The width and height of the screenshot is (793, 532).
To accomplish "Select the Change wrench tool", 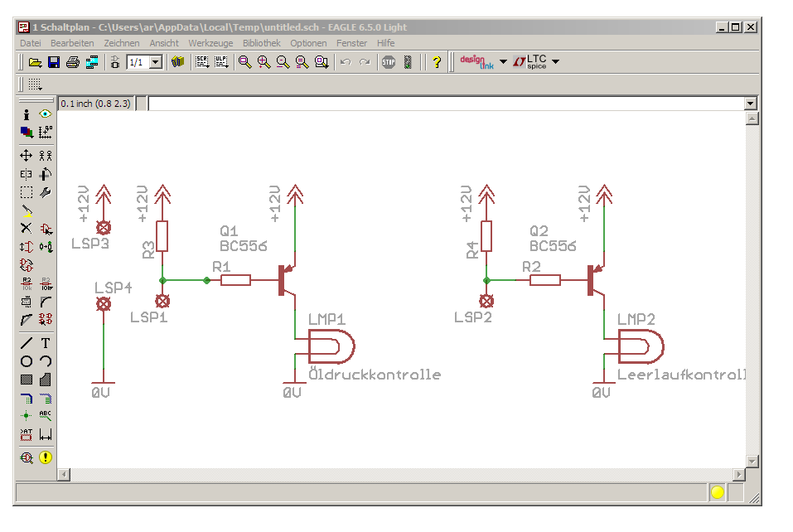I will (x=46, y=192).
